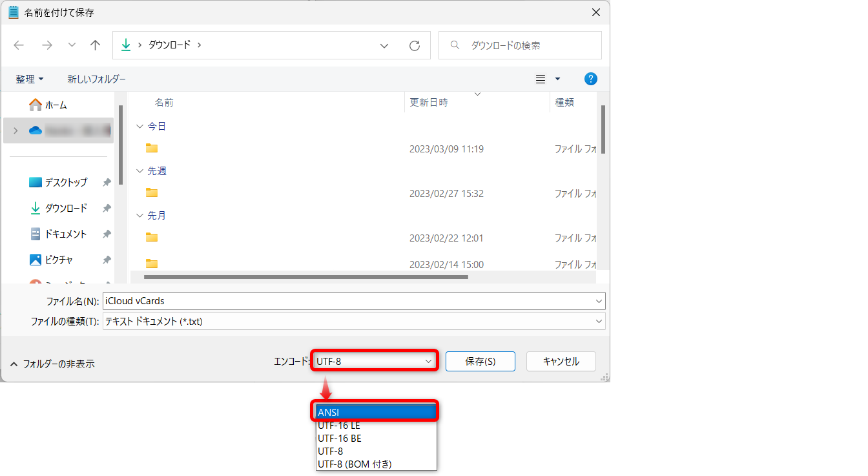Pick plain UTF-8 in the encoding list
This screenshot has width=868, height=476.
[377, 451]
